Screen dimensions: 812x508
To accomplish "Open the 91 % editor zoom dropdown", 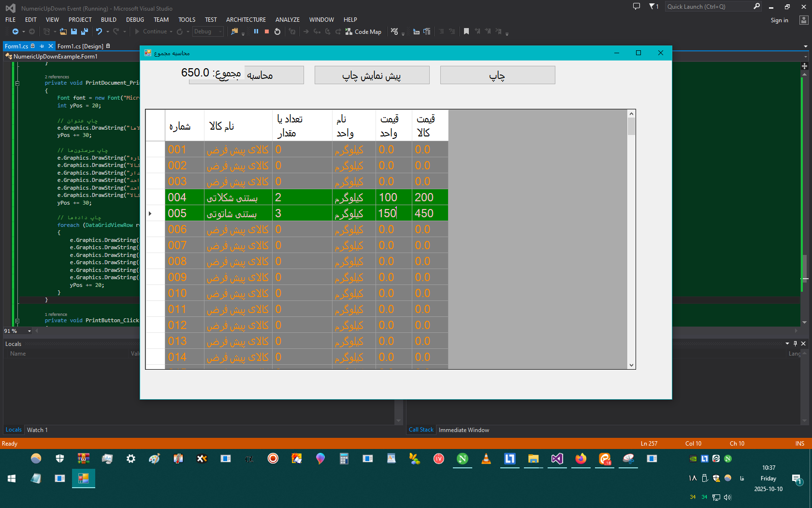I will 29,331.
